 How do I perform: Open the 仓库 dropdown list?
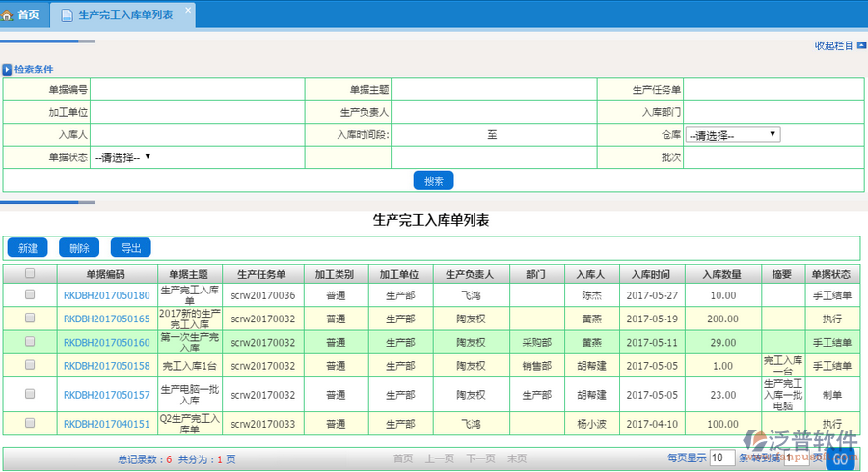(x=733, y=135)
